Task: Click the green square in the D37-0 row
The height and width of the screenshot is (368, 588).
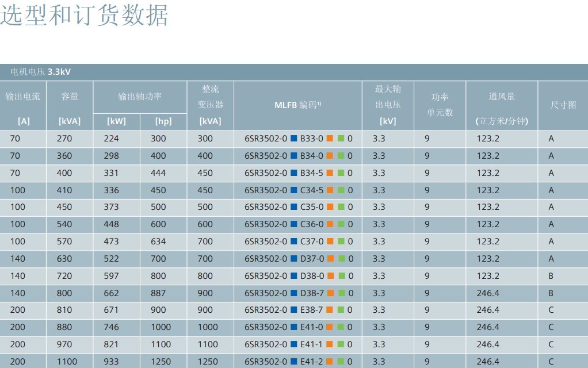Action: pos(341,259)
